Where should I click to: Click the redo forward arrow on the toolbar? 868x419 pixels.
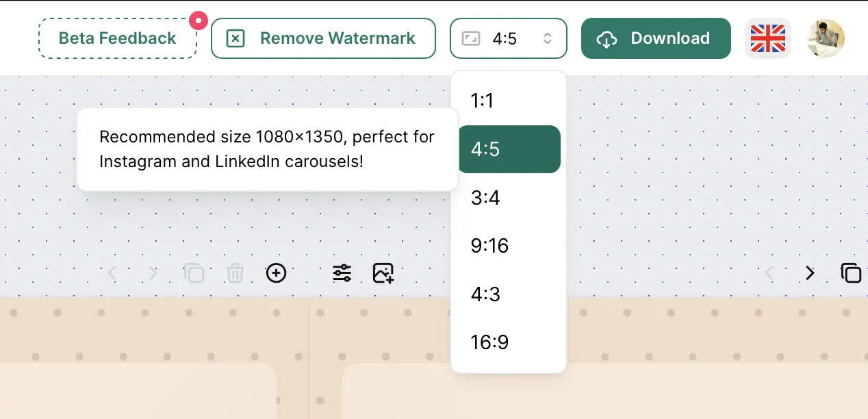click(x=152, y=272)
